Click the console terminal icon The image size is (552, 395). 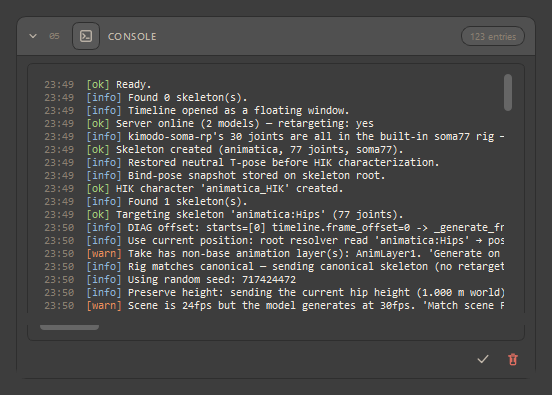click(86, 36)
